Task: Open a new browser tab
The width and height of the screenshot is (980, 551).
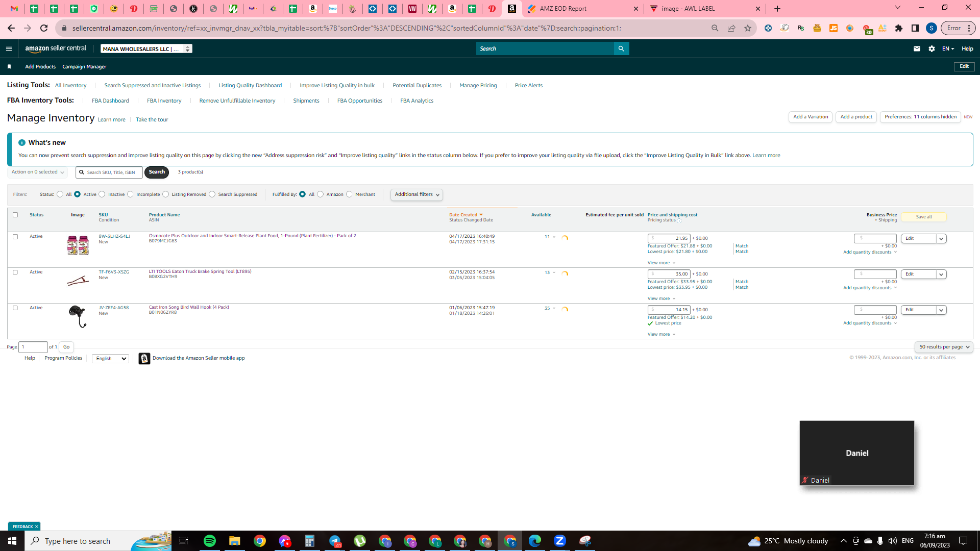Action: (x=777, y=9)
